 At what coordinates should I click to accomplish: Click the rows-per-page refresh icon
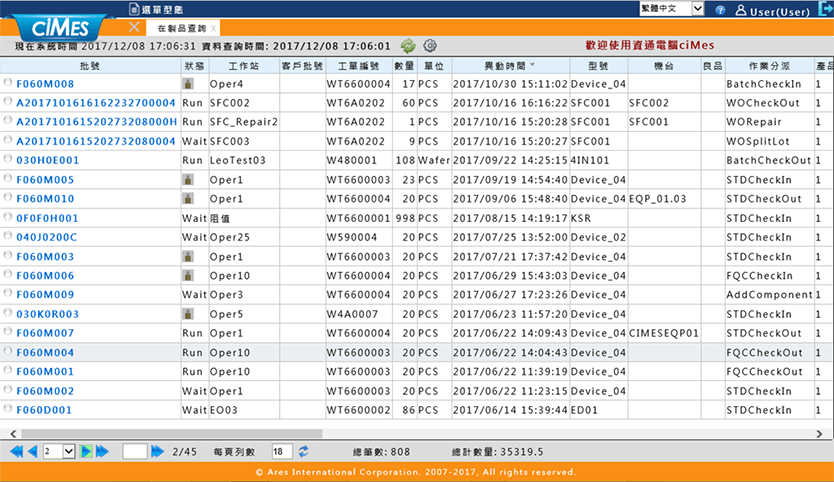303,452
